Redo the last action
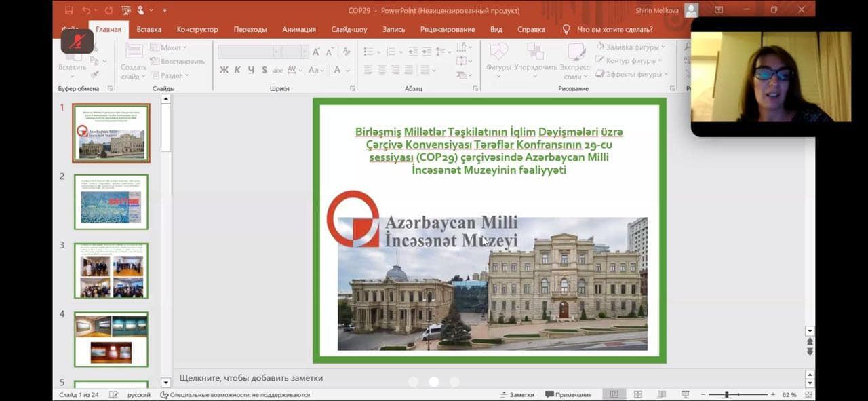 (107, 10)
